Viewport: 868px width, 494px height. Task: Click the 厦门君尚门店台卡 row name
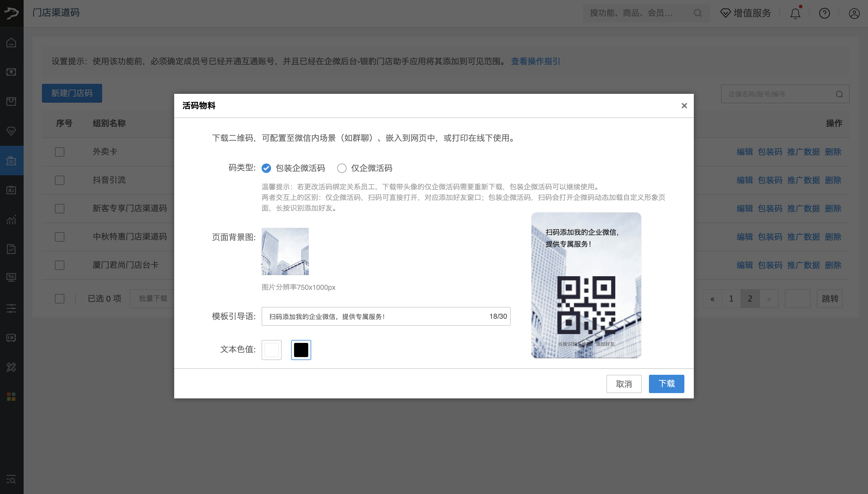click(x=125, y=265)
